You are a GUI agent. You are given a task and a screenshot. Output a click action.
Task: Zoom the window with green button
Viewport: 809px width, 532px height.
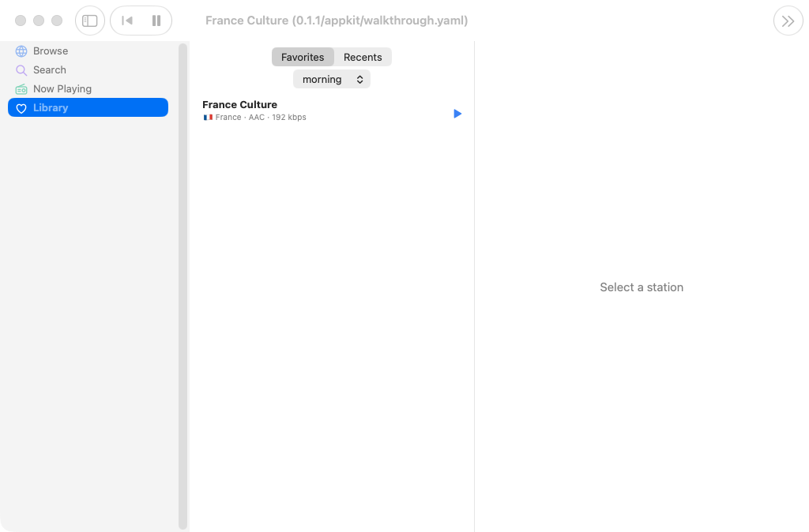[57, 21]
